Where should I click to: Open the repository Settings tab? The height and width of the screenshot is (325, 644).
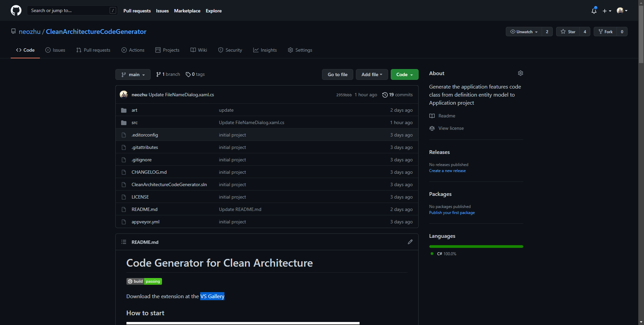pyautogui.click(x=300, y=50)
